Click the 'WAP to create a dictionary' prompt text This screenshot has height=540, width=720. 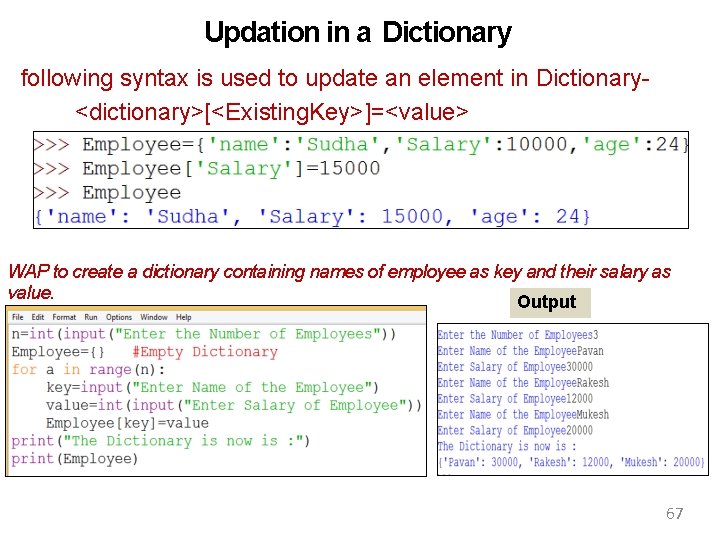[x=340, y=281]
